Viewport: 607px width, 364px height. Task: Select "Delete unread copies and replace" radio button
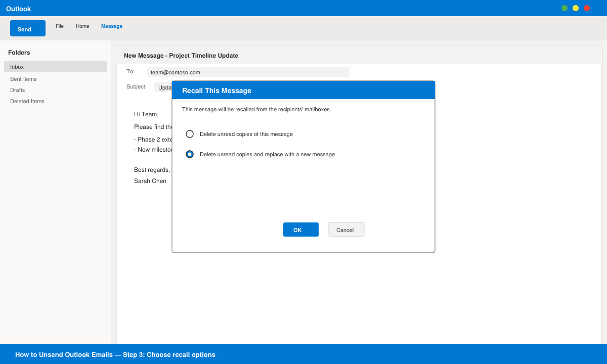(x=190, y=154)
